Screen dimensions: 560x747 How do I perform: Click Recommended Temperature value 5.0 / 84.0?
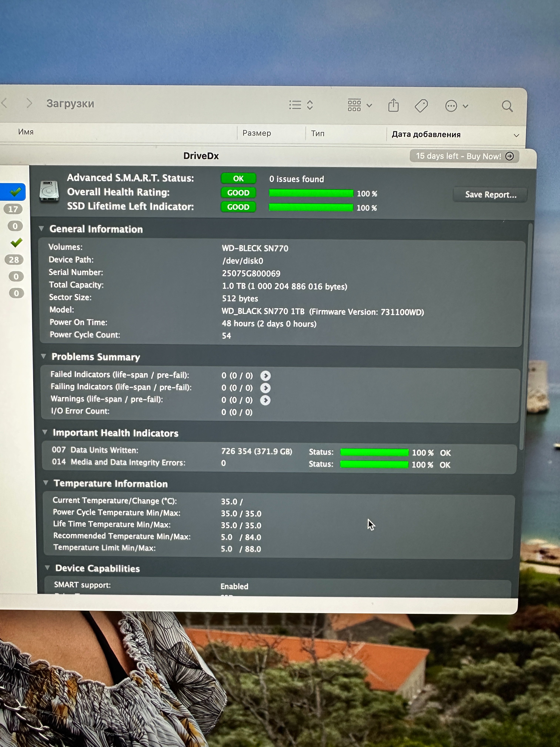(241, 537)
